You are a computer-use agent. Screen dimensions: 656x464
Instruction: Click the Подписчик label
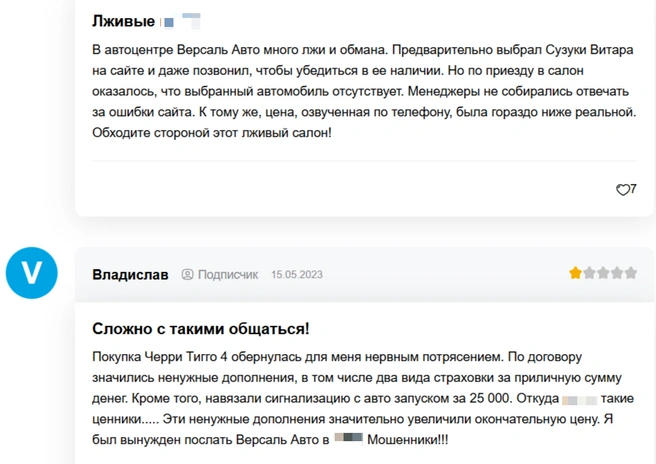click(228, 275)
